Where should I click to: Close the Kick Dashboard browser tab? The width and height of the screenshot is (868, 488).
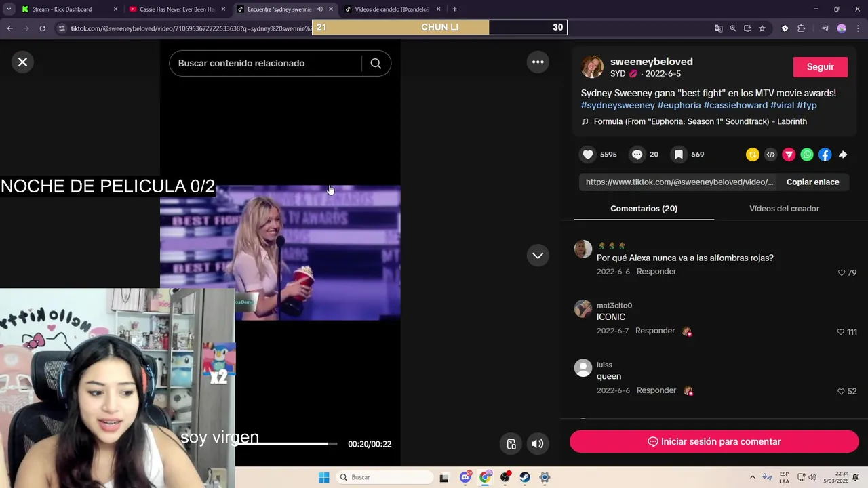pos(115,9)
